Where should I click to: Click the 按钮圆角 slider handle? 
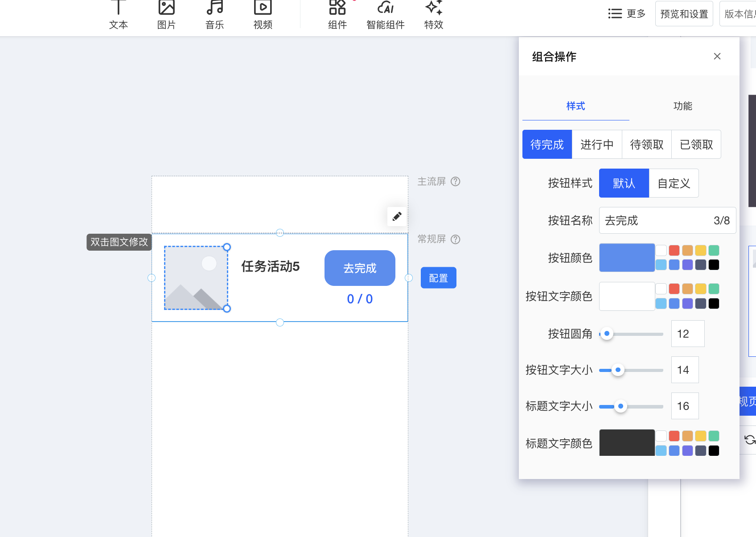click(607, 334)
